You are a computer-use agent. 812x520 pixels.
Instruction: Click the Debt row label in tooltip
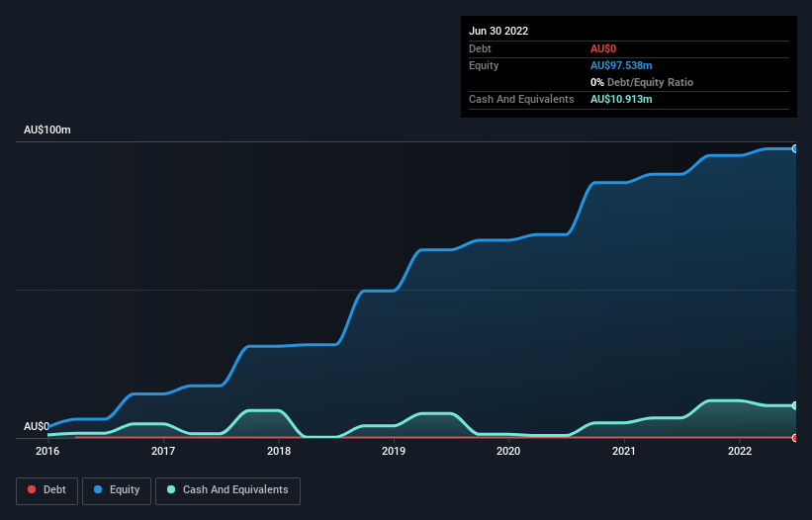click(x=480, y=48)
